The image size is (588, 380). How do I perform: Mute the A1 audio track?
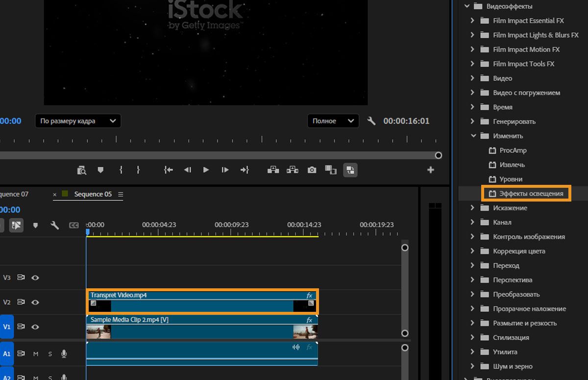point(36,354)
